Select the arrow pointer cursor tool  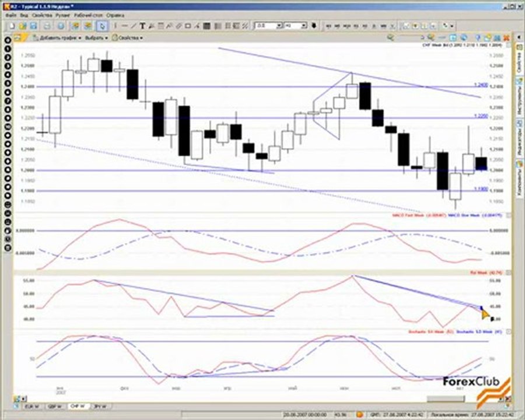101,26
